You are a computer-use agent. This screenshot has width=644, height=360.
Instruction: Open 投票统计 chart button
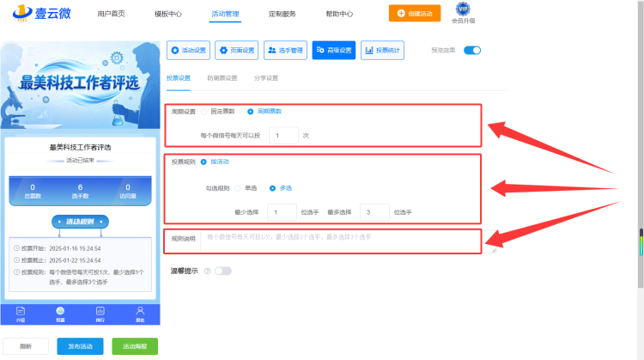pos(382,50)
